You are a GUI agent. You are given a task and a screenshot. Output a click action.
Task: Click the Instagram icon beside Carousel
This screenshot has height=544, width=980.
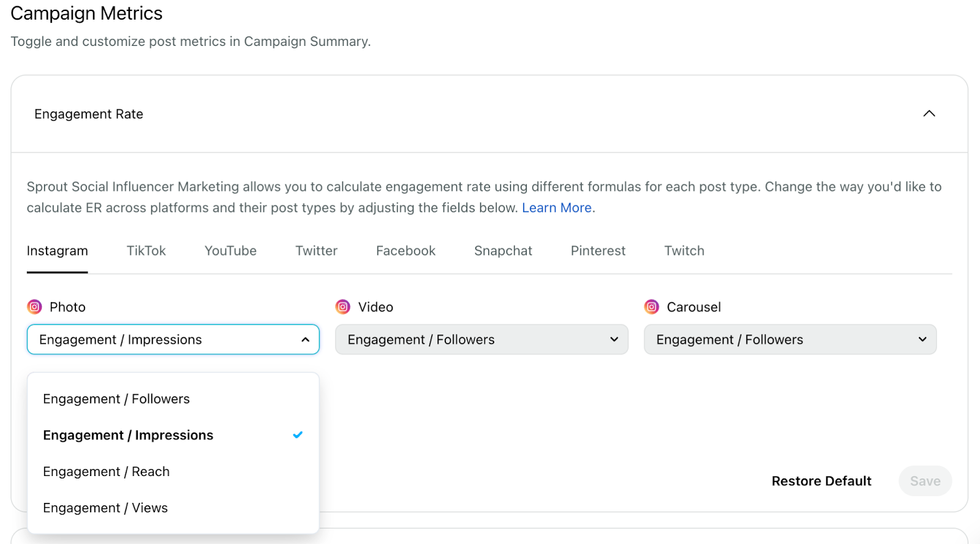pyautogui.click(x=652, y=306)
